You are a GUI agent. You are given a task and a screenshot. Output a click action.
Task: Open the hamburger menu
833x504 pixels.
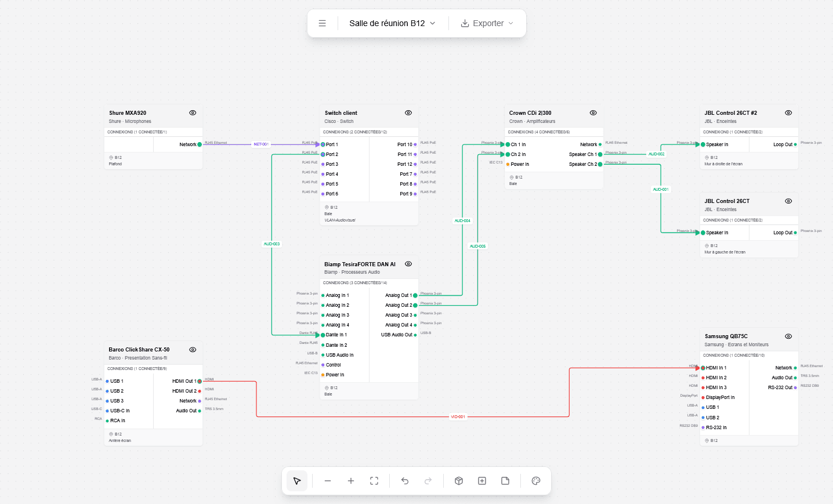tap(323, 23)
